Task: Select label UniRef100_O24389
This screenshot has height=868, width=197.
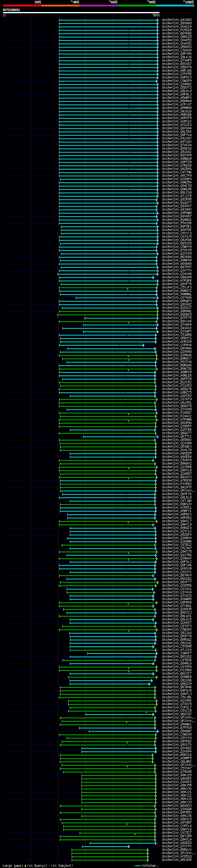Action: click(177, 443)
